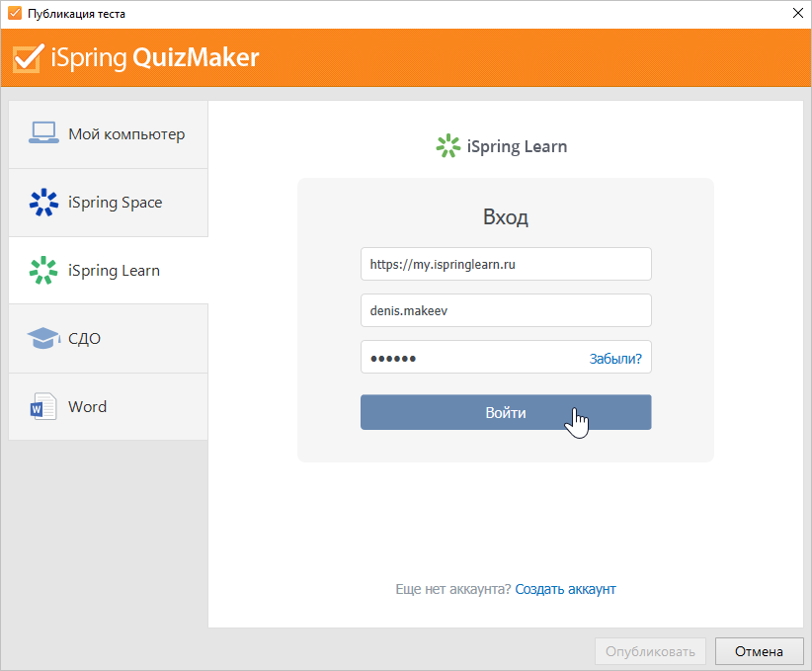The height and width of the screenshot is (671, 812).
Task: Open the Мой компьютер tab
Action: tap(109, 134)
